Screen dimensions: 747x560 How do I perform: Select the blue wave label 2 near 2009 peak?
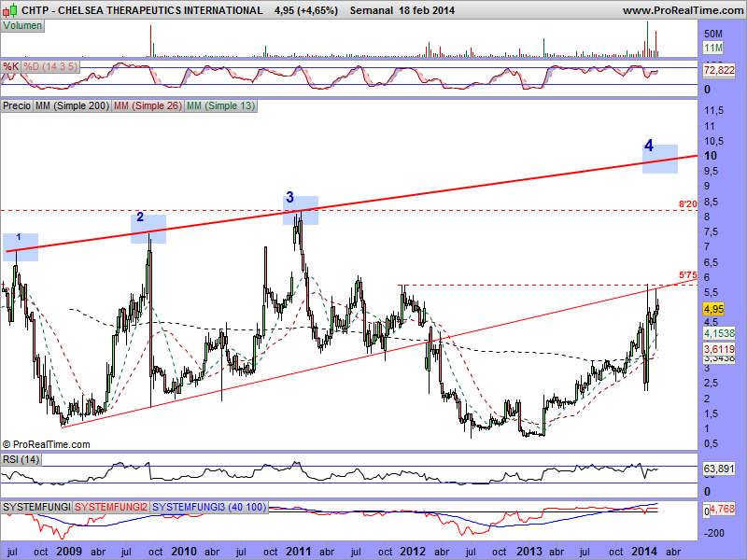point(140,217)
